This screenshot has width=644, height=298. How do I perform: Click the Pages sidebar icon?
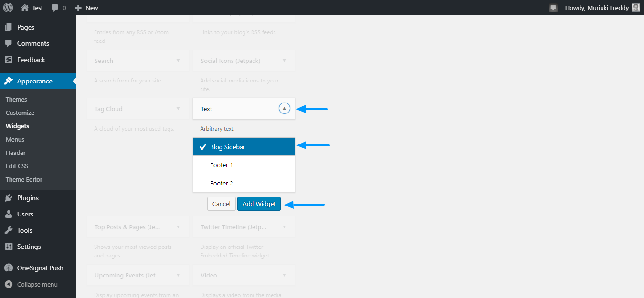pos(9,27)
